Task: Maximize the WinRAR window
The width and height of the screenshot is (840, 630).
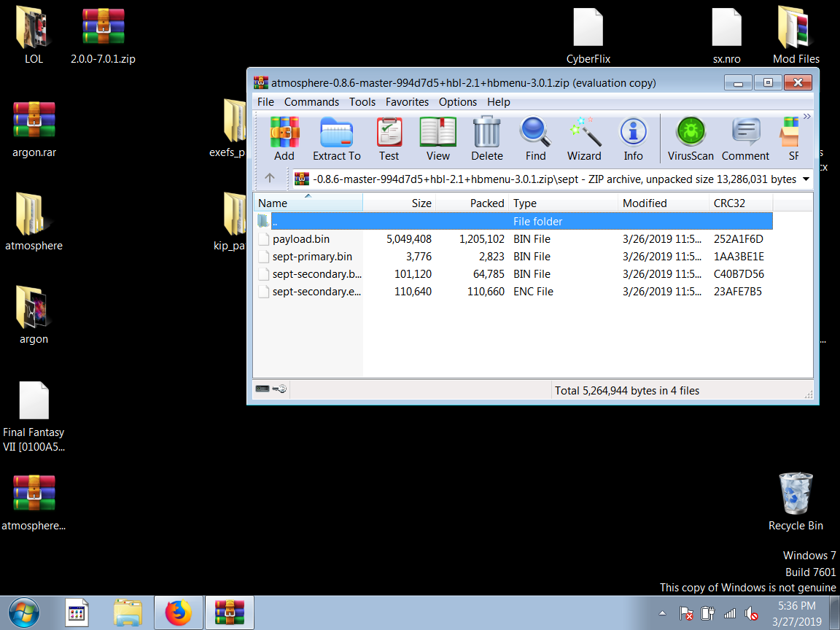Action: pos(768,82)
